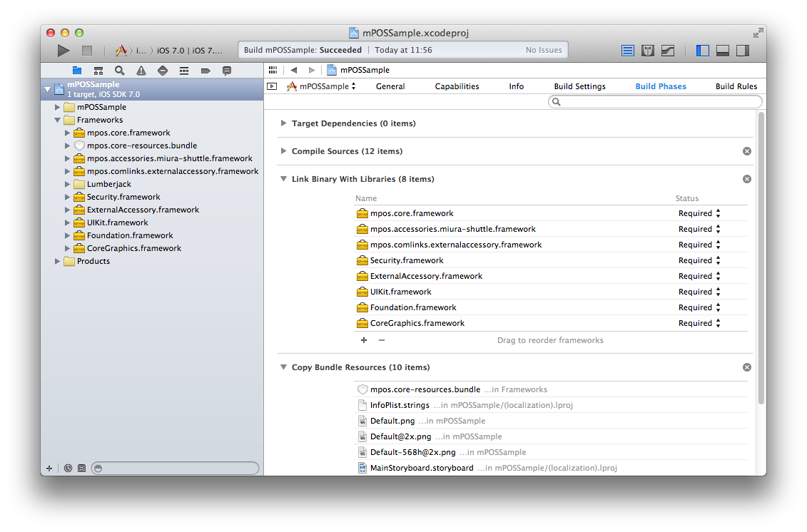Open the Log navigator
This screenshot has height=532, width=807.
click(226, 71)
